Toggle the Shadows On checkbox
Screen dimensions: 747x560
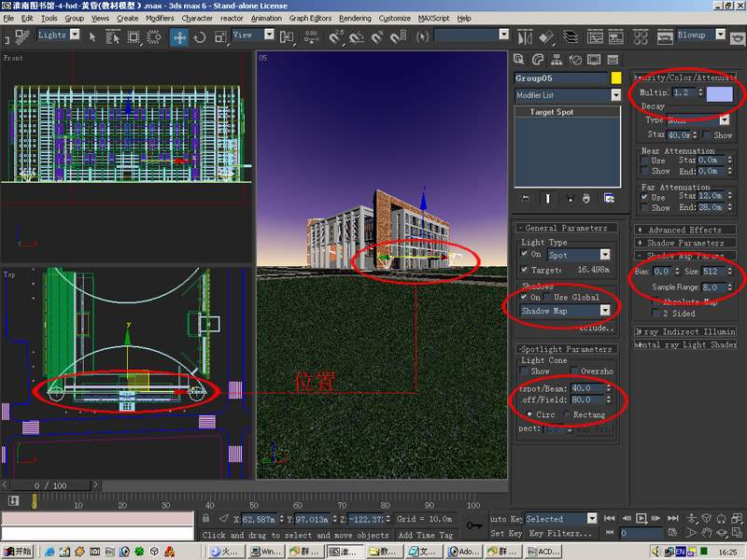tap(524, 297)
